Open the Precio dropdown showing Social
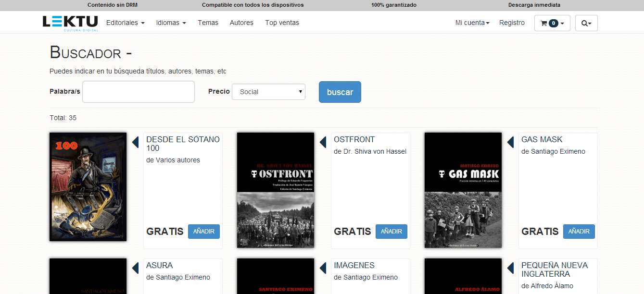 (x=268, y=92)
